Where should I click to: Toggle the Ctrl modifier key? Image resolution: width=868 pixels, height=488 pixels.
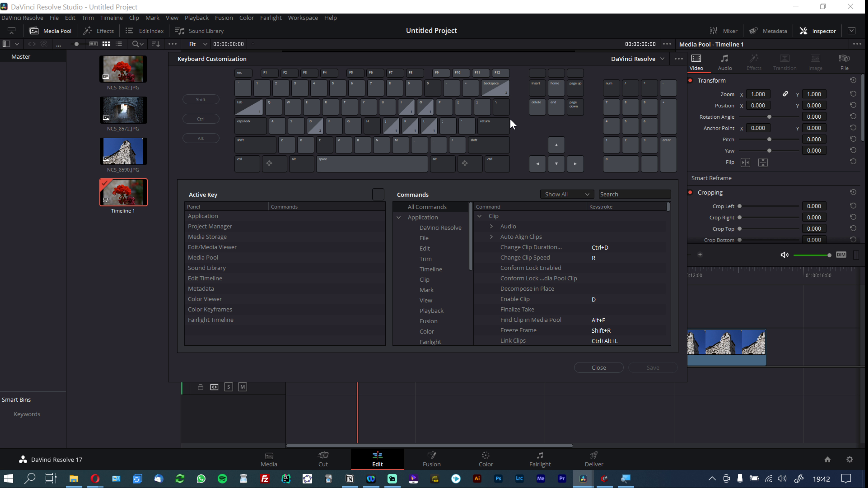coord(201,119)
